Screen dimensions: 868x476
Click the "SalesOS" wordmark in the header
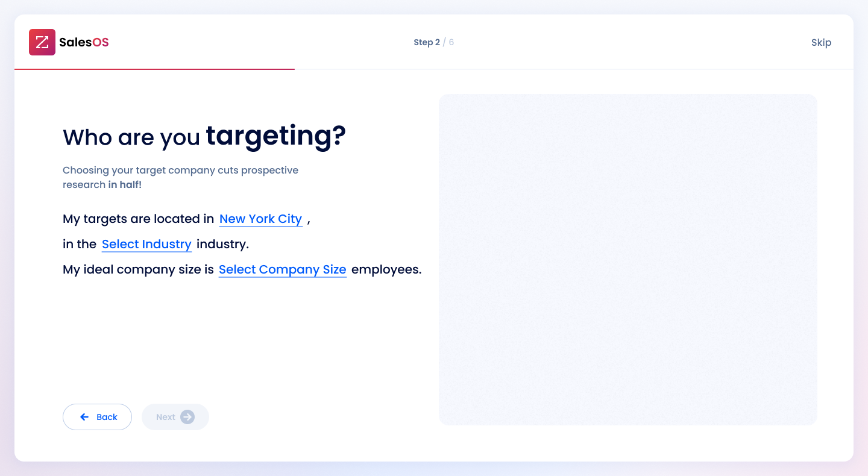83,42
